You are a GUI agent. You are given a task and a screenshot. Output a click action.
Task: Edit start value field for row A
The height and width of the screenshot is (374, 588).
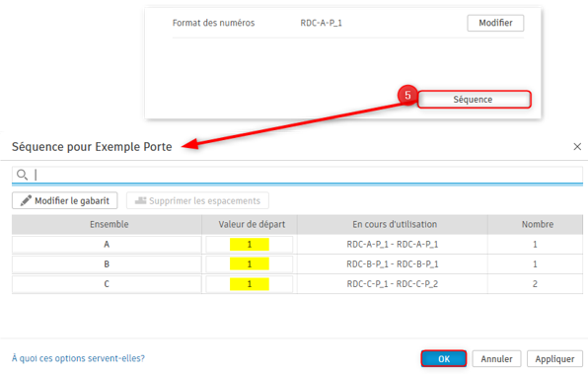(250, 245)
